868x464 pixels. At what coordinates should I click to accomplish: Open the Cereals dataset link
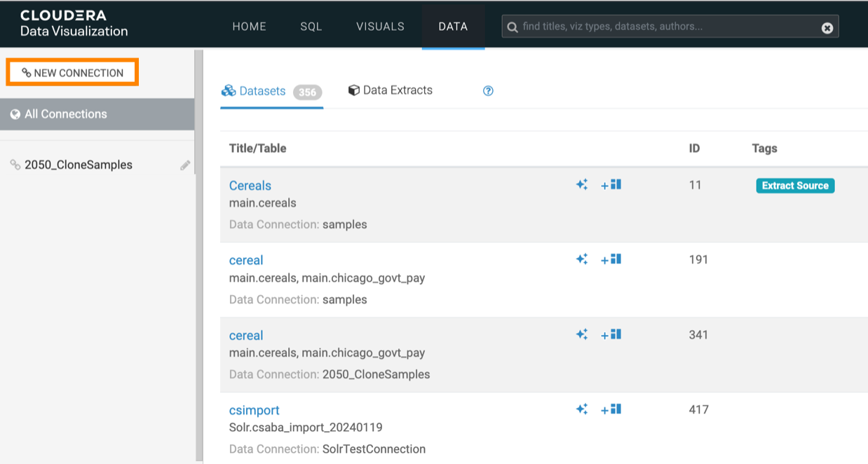[250, 186]
